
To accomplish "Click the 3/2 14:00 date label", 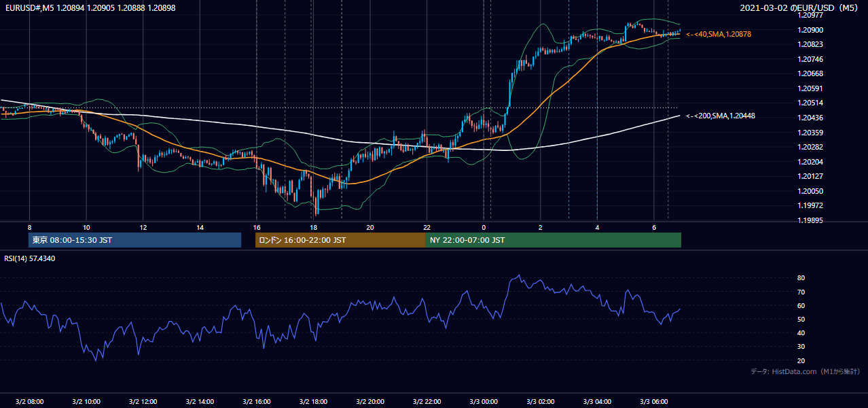I will 200,401.
